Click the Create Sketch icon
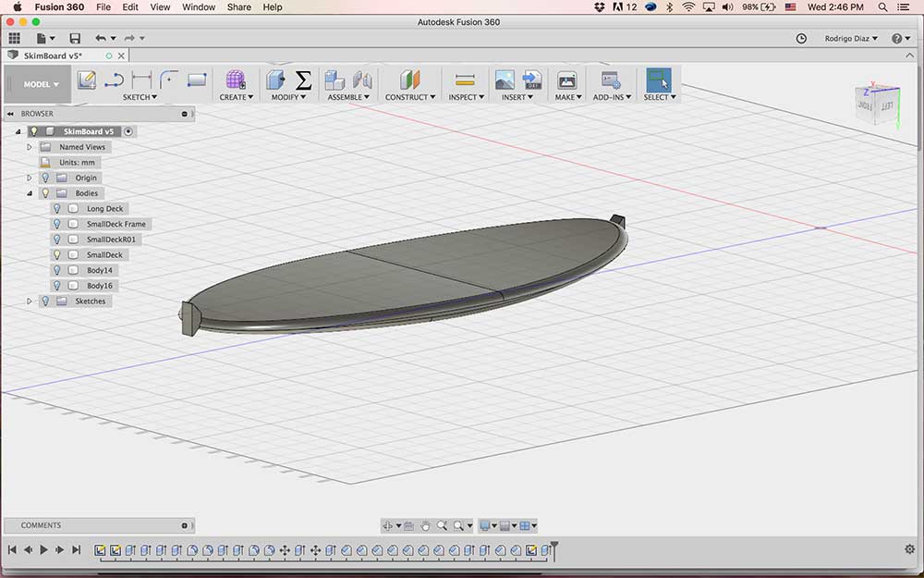The width and height of the screenshot is (924, 578). point(87,80)
